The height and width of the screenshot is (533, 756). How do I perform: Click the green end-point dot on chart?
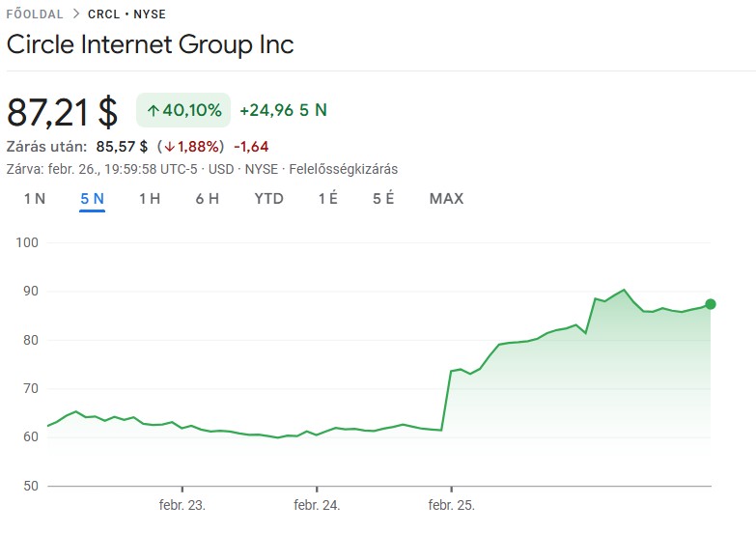click(711, 304)
